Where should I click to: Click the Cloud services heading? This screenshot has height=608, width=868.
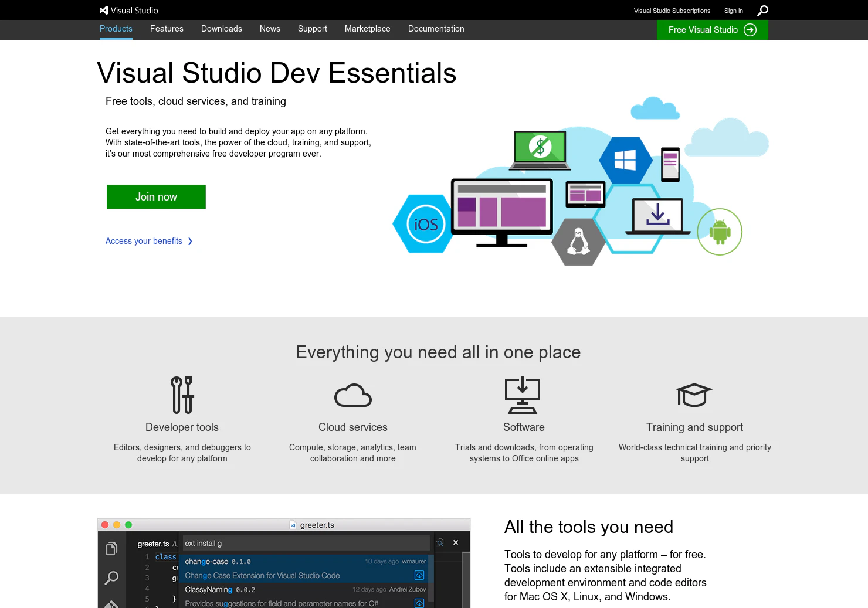click(353, 427)
